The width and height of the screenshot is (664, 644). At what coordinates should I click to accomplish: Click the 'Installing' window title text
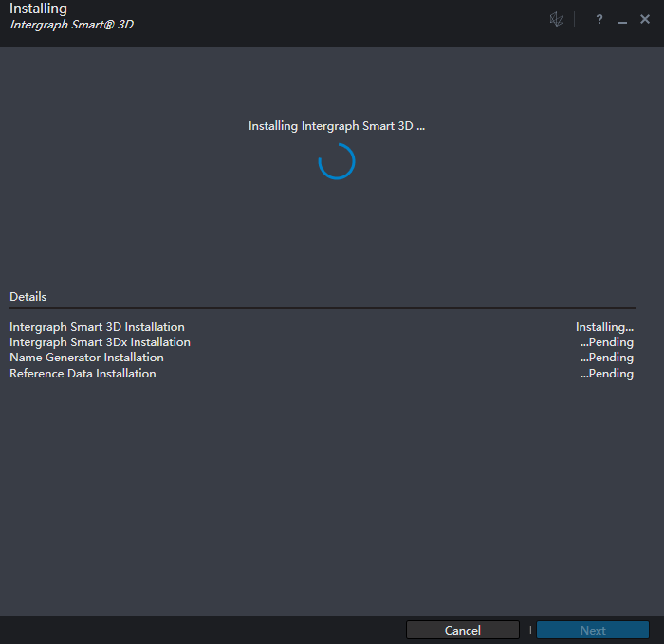[38, 9]
